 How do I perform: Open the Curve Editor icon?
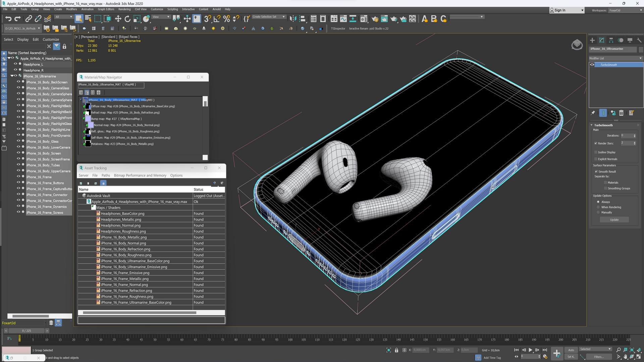[x=343, y=19]
